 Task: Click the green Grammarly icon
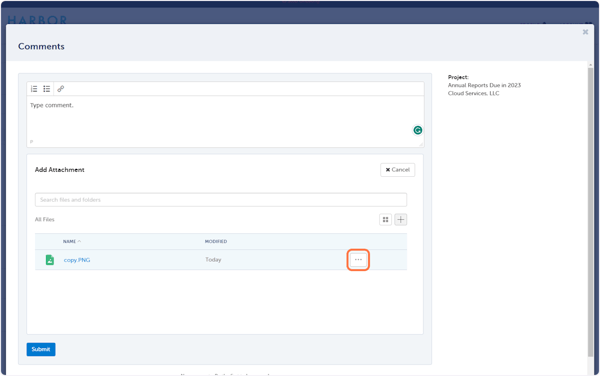[x=417, y=130]
